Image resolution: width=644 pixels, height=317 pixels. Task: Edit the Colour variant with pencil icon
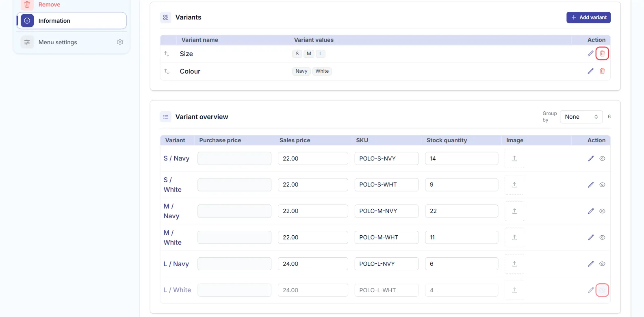pyautogui.click(x=590, y=71)
